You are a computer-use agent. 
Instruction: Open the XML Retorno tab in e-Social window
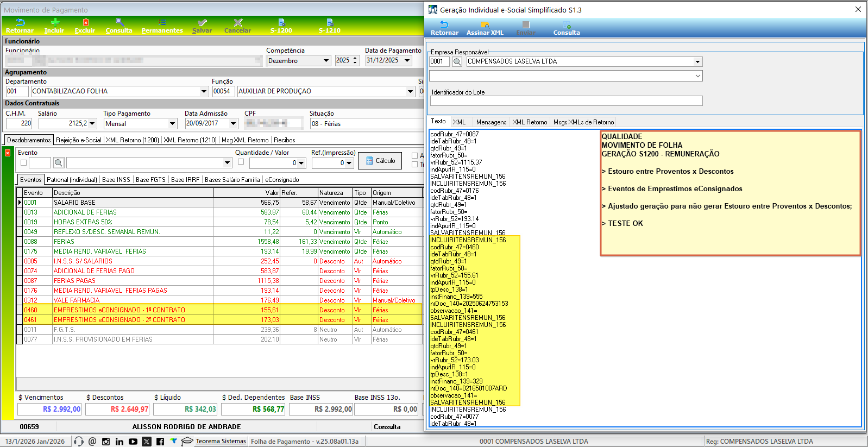tap(529, 122)
